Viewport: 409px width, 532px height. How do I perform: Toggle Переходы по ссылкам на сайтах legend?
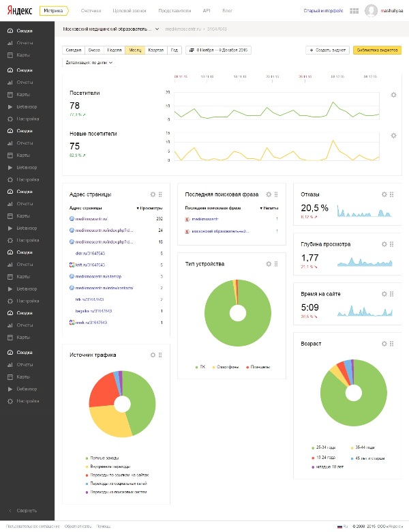pos(117,475)
